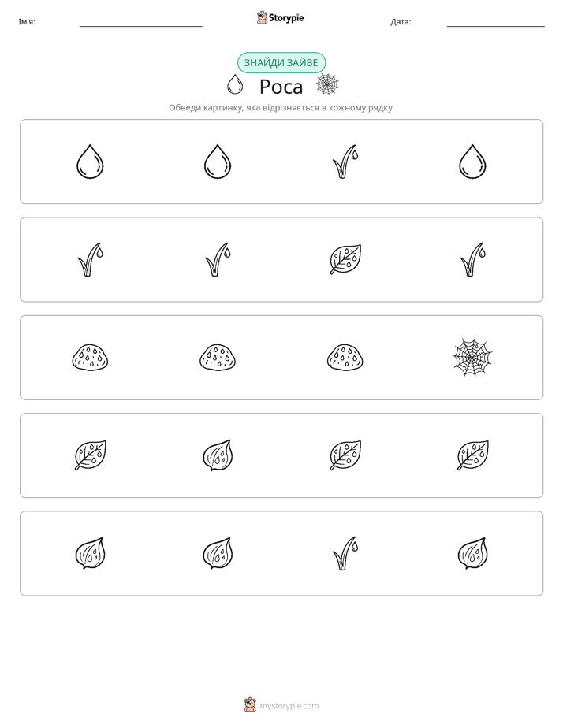Viewport: 563px width, 728px height.
Task: Select the first grass blade in the second row
Action: pos(90,259)
